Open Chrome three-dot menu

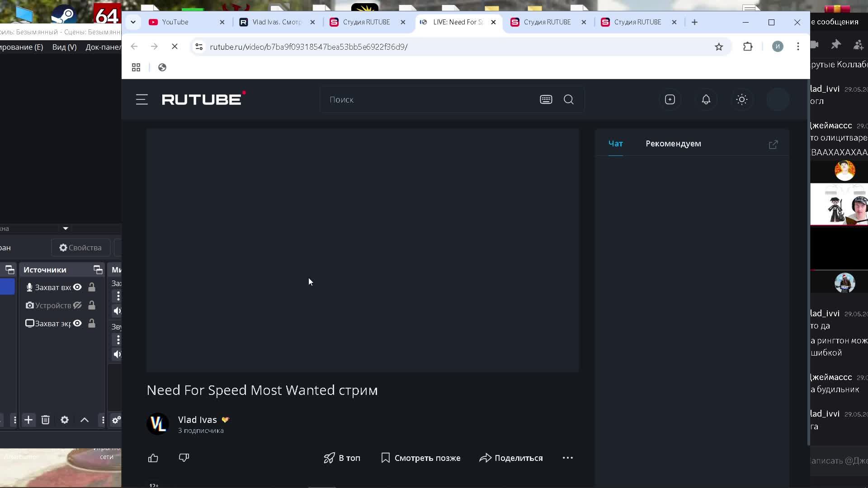(798, 47)
